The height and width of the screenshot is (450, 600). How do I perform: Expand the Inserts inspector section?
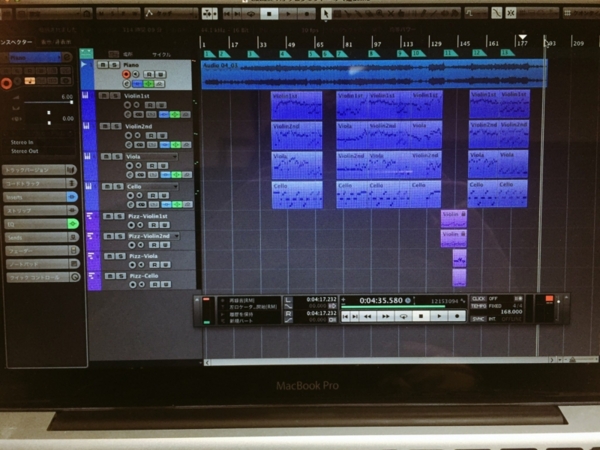click(35, 197)
